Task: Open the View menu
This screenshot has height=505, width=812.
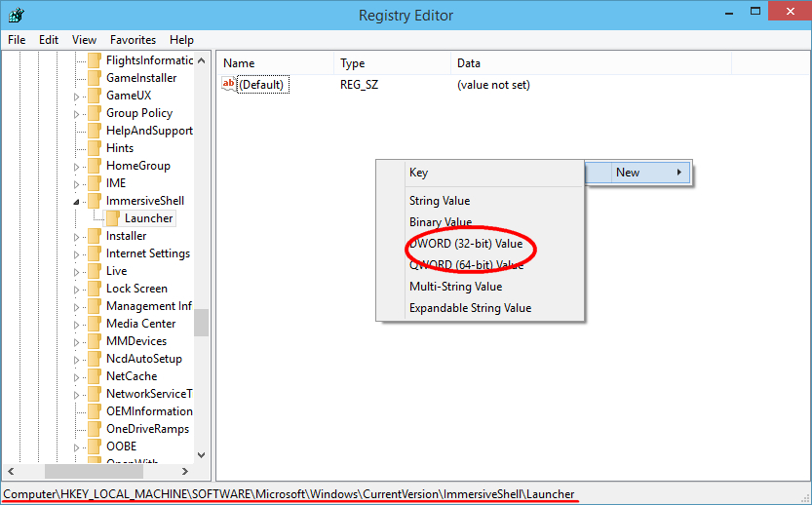Action: click(x=84, y=40)
